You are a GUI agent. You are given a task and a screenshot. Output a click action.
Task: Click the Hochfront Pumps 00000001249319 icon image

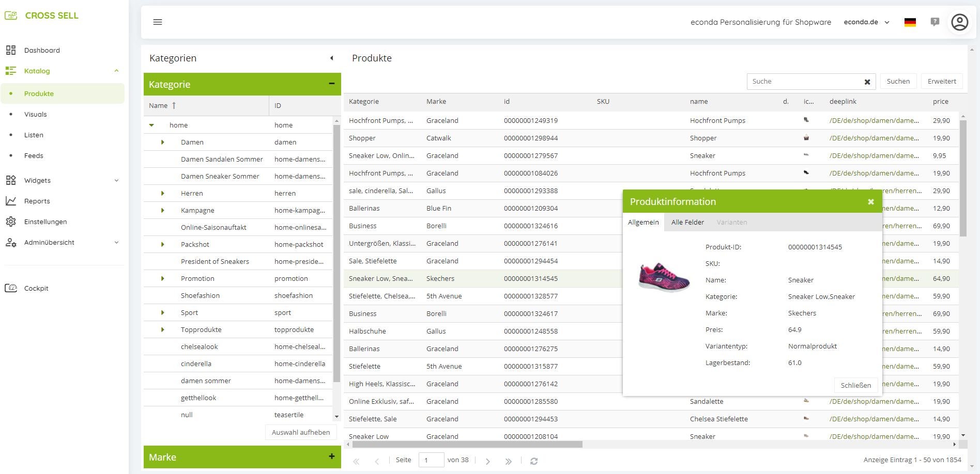pos(806,120)
